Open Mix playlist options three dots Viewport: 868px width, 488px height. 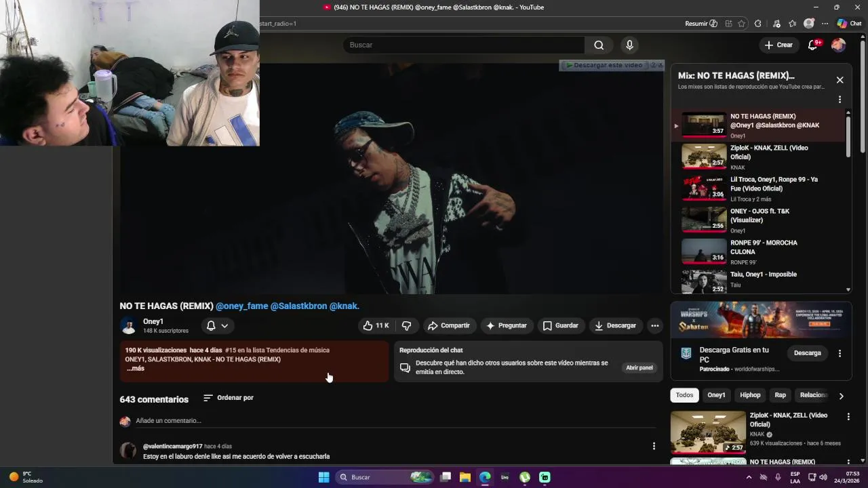point(840,100)
